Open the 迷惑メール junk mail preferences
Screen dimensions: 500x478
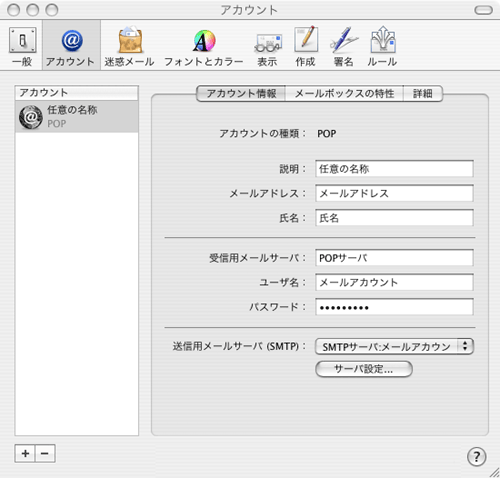(x=130, y=46)
